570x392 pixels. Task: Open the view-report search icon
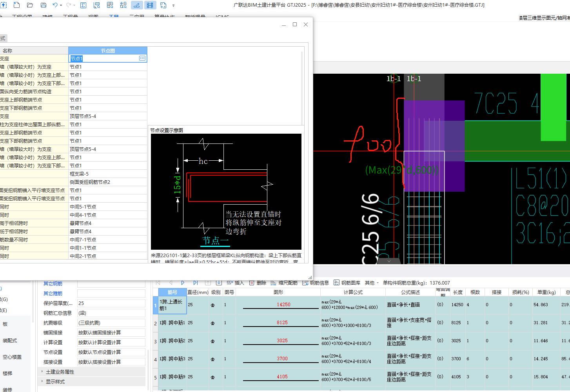pyautogui.click(x=96, y=5)
